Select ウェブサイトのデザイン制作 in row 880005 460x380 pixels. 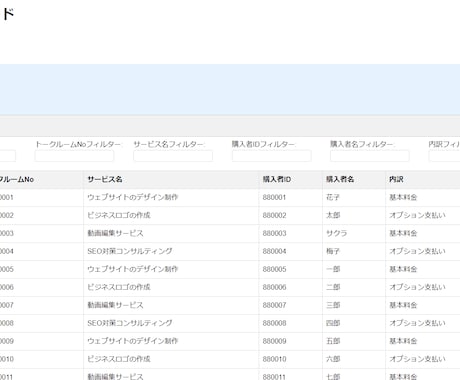pyautogui.click(x=133, y=269)
